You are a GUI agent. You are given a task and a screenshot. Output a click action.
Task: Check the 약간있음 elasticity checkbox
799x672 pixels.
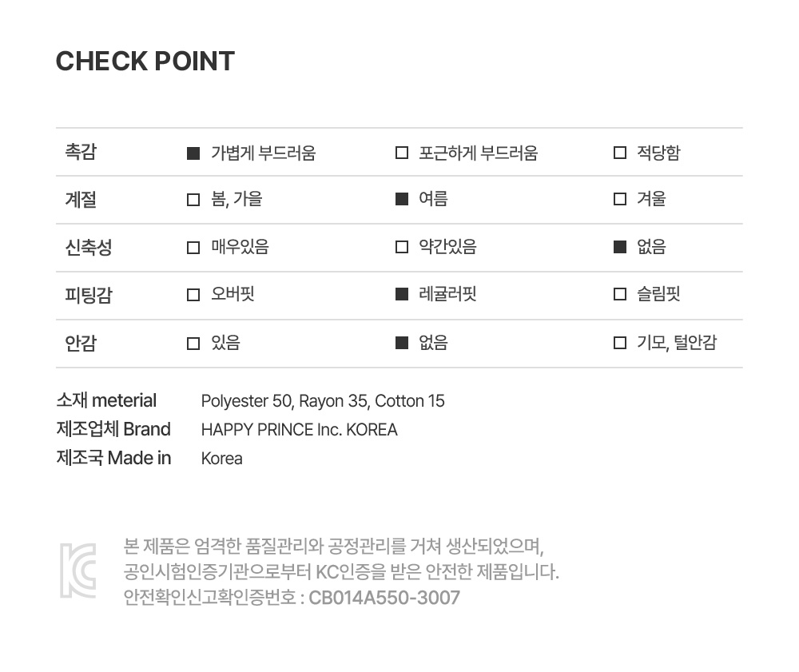402,248
